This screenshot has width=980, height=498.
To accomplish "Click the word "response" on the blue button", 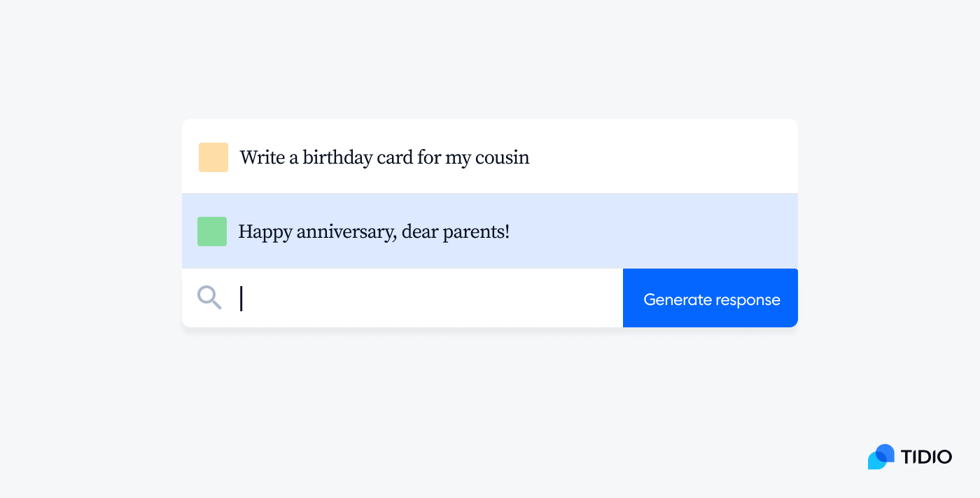I will point(745,301).
